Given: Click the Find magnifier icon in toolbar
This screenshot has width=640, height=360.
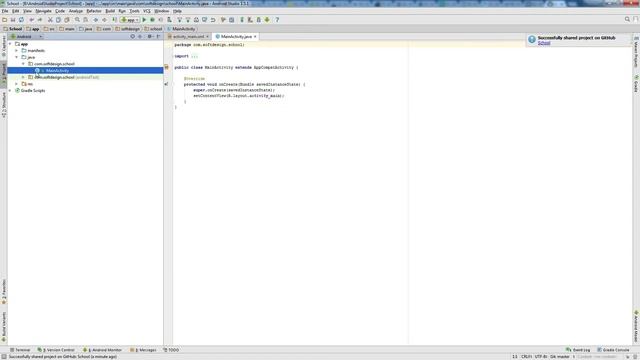Looking at the screenshot, I should coord(77,20).
